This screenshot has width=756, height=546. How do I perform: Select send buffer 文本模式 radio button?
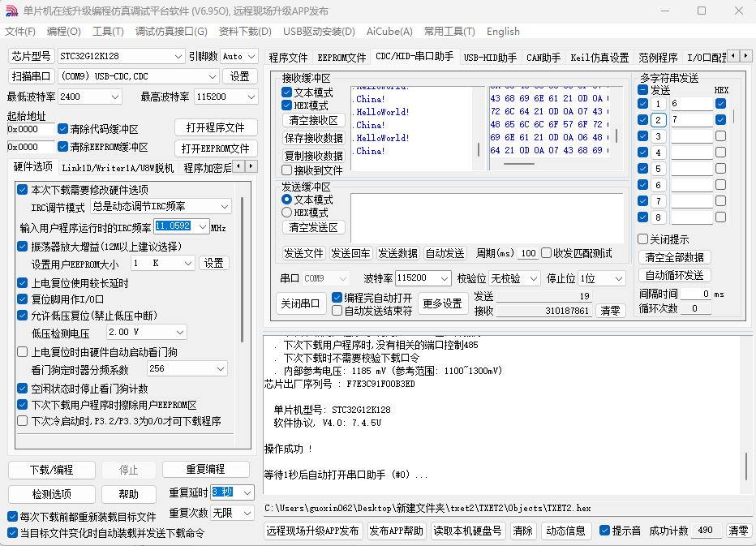click(287, 200)
